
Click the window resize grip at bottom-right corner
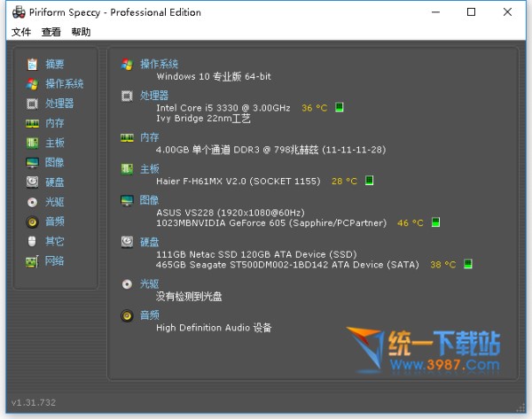520,408
